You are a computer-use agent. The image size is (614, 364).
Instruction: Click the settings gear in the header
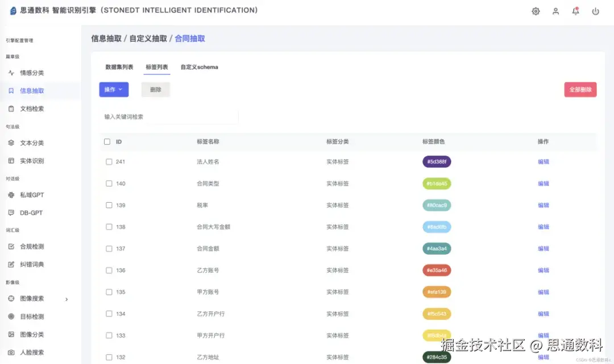536,11
